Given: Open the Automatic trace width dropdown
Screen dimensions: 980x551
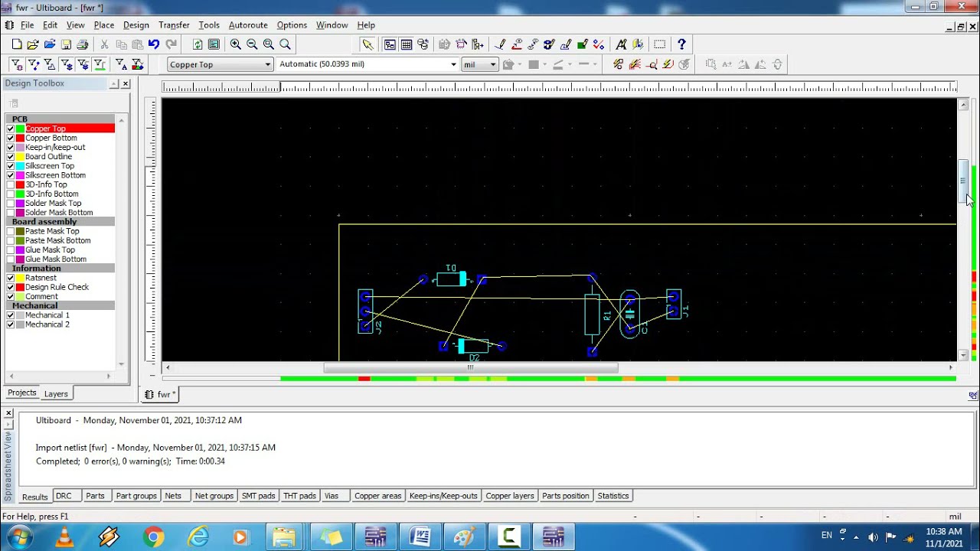Looking at the screenshot, I should tap(454, 64).
